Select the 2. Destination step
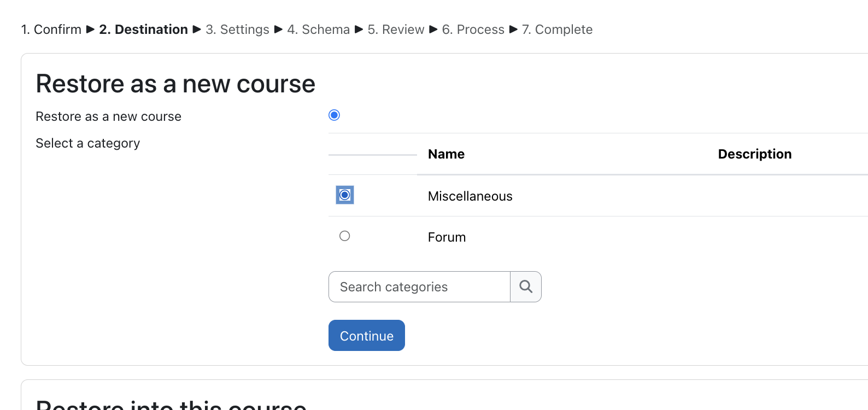The height and width of the screenshot is (410, 868). [143, 30]
